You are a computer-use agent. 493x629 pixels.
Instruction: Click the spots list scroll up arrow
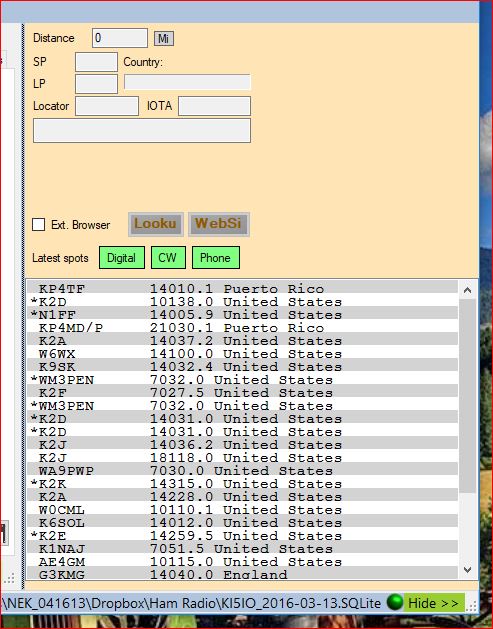click(x=467, y=290)
